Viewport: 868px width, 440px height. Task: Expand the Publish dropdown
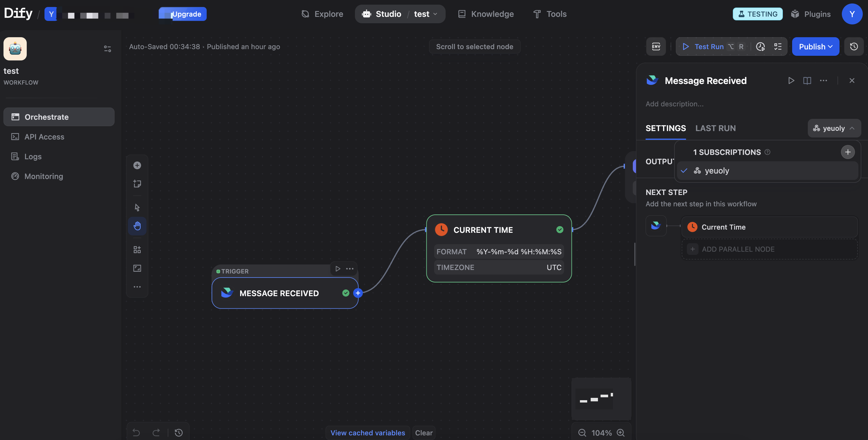coord(815,46)
